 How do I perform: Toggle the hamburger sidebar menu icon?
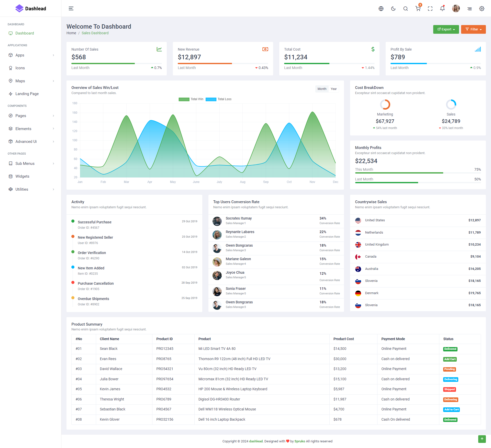click(x=71, y=8)
